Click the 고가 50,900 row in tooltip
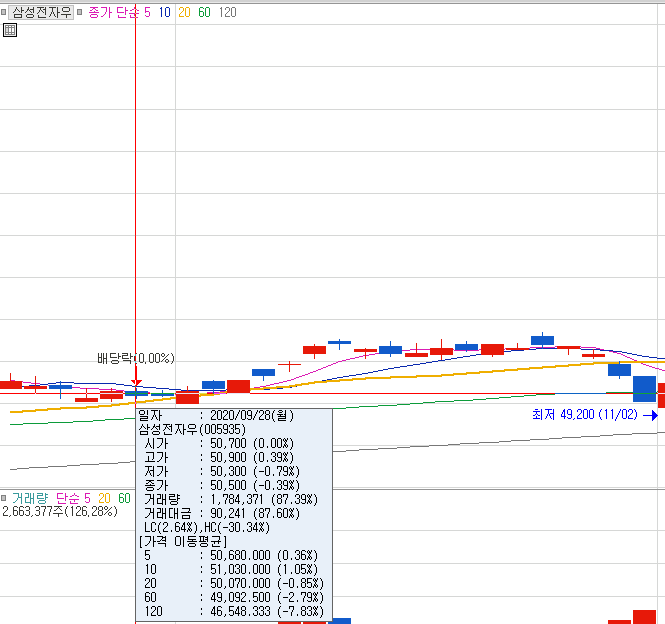 click(x=219, y=457)
